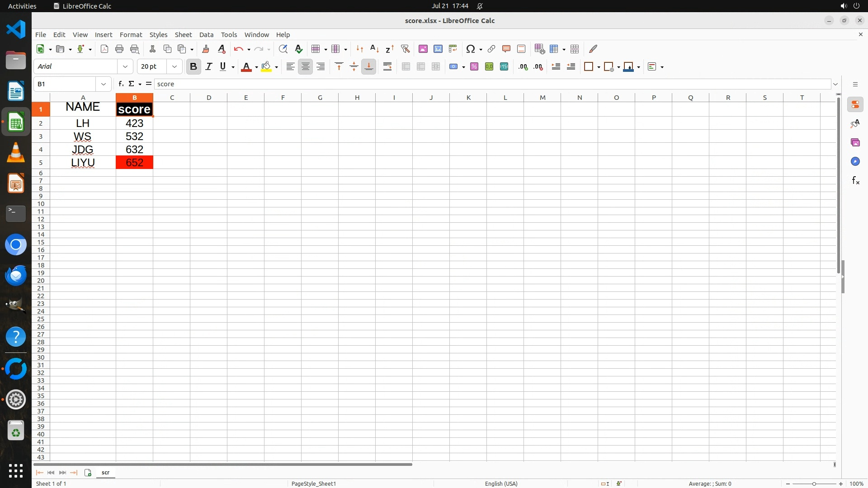Click the Format as Percent icon
The image size is (868, 488).
click(474, 66)
